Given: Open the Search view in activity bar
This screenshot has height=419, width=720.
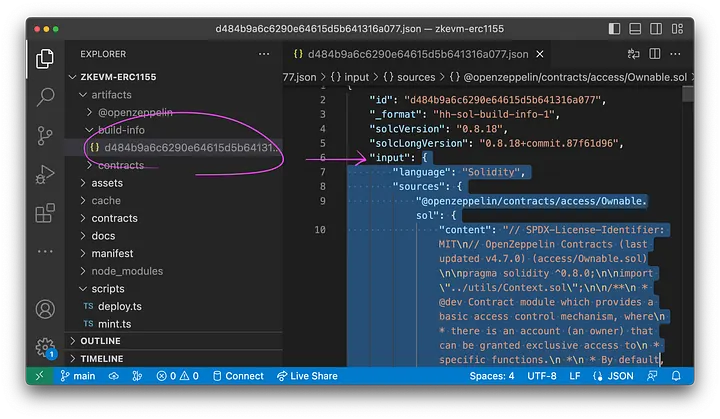Looking at the screenshot, I should coord(45,96).
